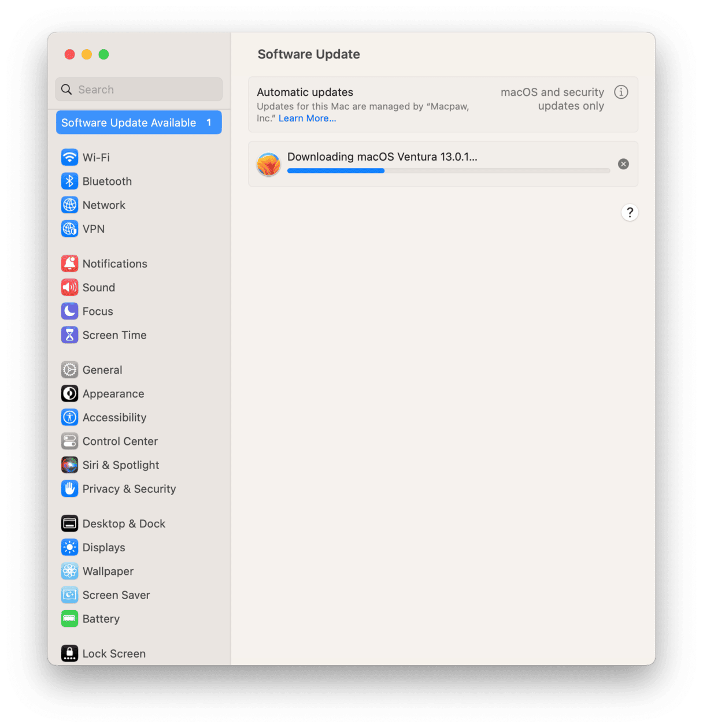Select Appearance label in sidebar
703x728 pixels.
point(113,394)
